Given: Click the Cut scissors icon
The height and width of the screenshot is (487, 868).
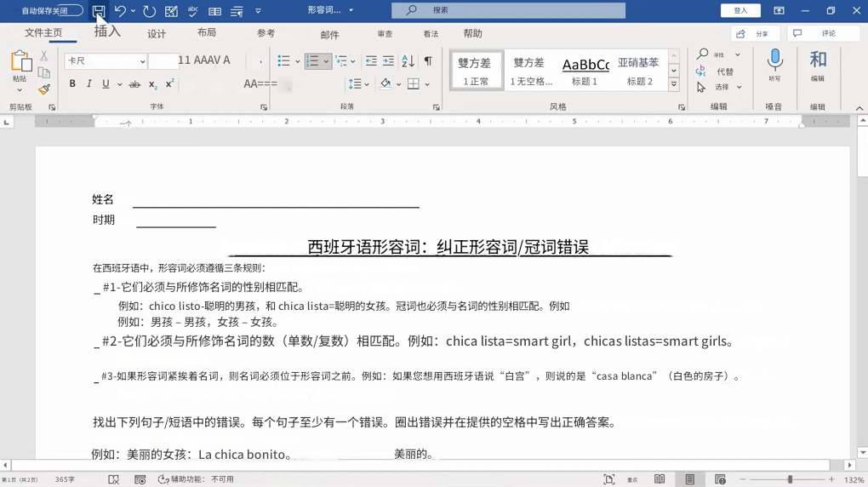Looking at the screenshot, I should pos(43,56).
